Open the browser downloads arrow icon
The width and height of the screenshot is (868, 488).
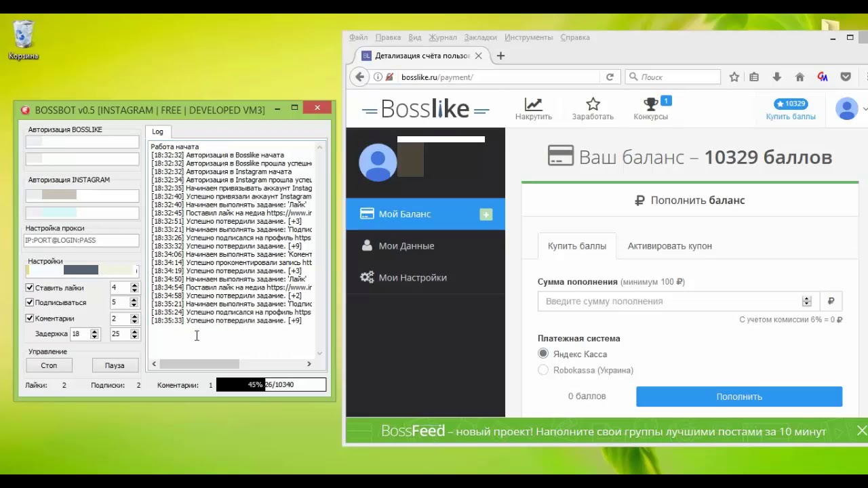[x=777, y=77]
